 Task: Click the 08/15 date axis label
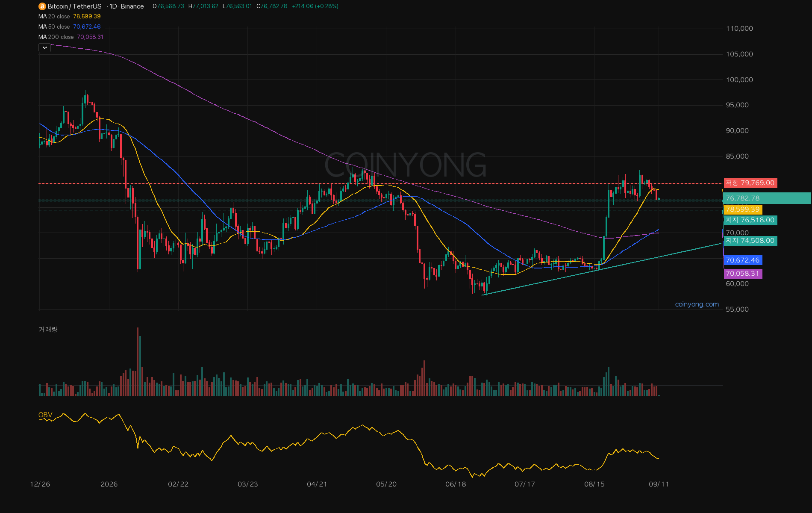click(594, 484)
